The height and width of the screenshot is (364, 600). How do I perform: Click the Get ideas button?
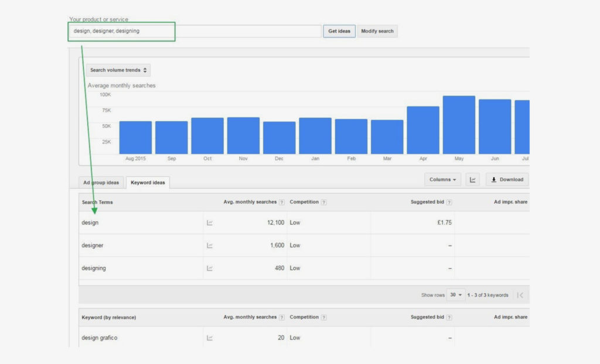tap(339, 32)
